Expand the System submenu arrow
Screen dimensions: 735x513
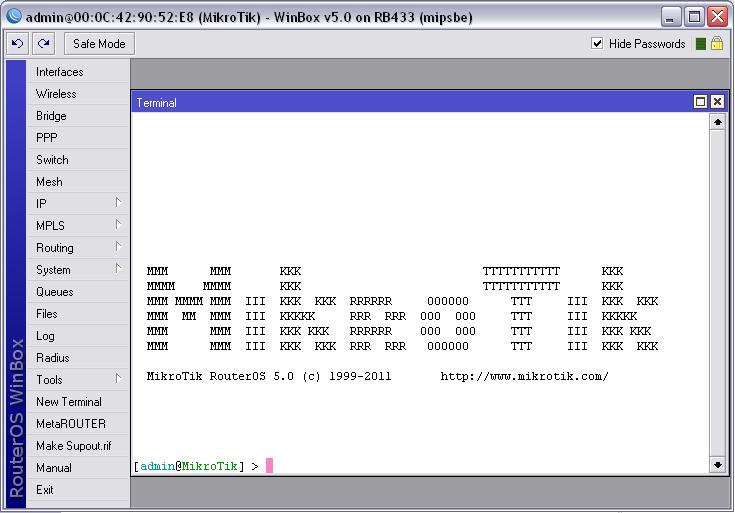point(118,269)
